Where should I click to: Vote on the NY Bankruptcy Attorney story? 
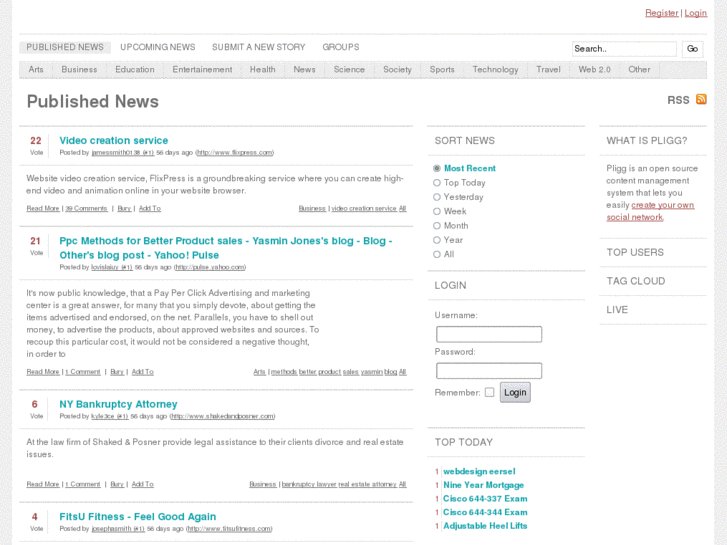(x=36, y=416)
